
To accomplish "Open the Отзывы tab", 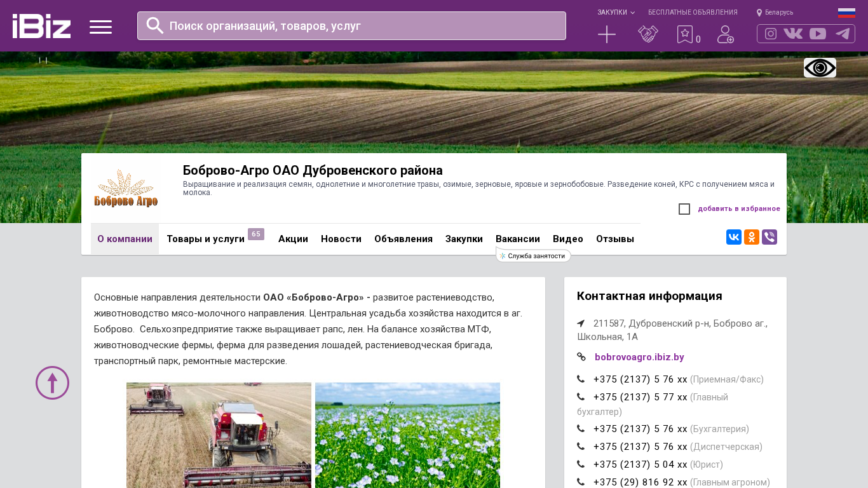I will click(615, 239).
